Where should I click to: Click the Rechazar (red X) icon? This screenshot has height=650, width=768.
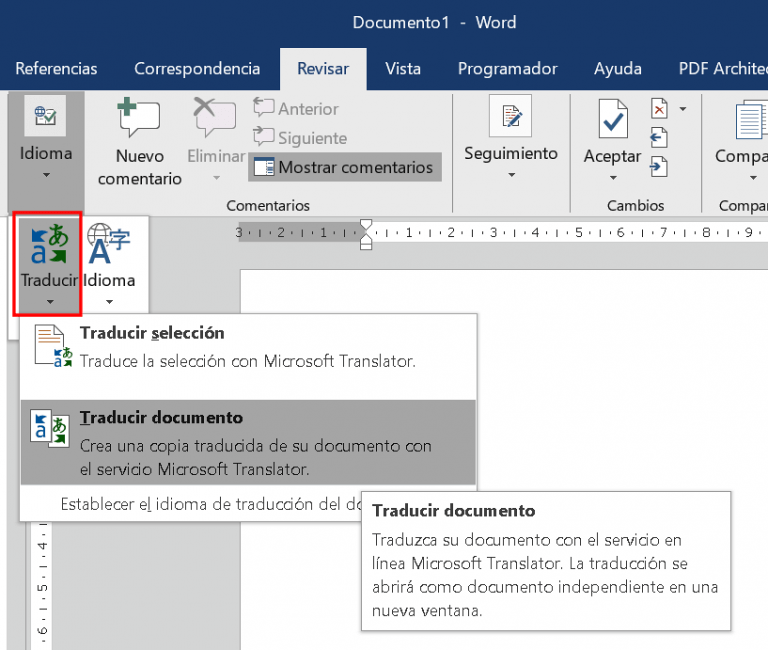click(659, 109)
